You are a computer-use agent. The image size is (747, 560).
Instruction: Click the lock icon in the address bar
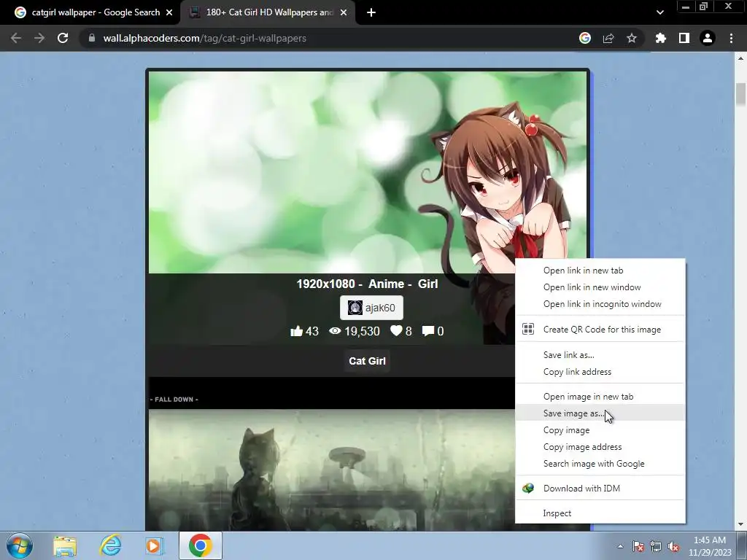[91, 38]
